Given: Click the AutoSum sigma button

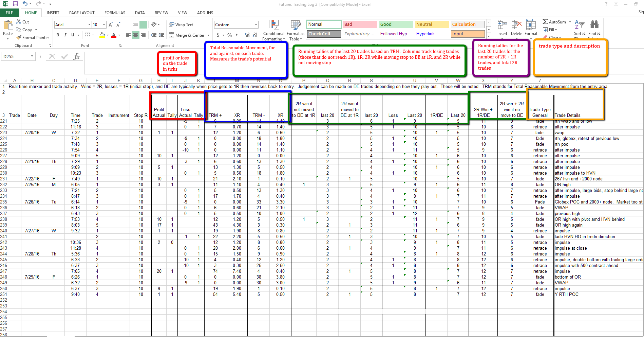Looking at the screenshot, I should 554,22.
